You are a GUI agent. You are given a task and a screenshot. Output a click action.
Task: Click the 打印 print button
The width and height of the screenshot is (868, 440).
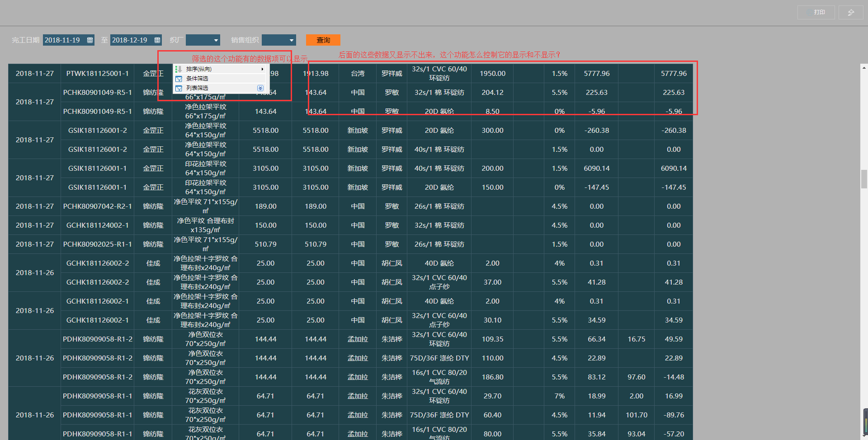tap(816, 13)
